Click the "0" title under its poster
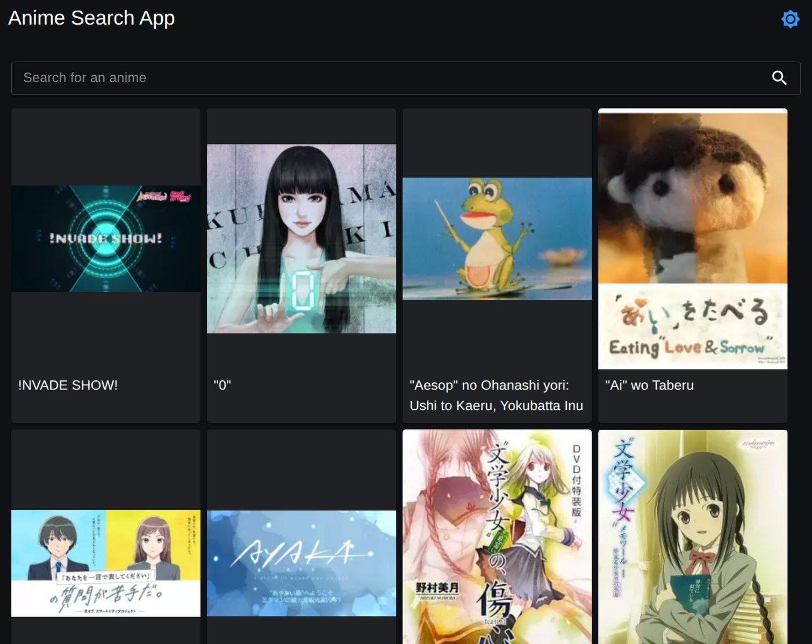The height and width of the screenshot is (644, 812). click(222, 385)
